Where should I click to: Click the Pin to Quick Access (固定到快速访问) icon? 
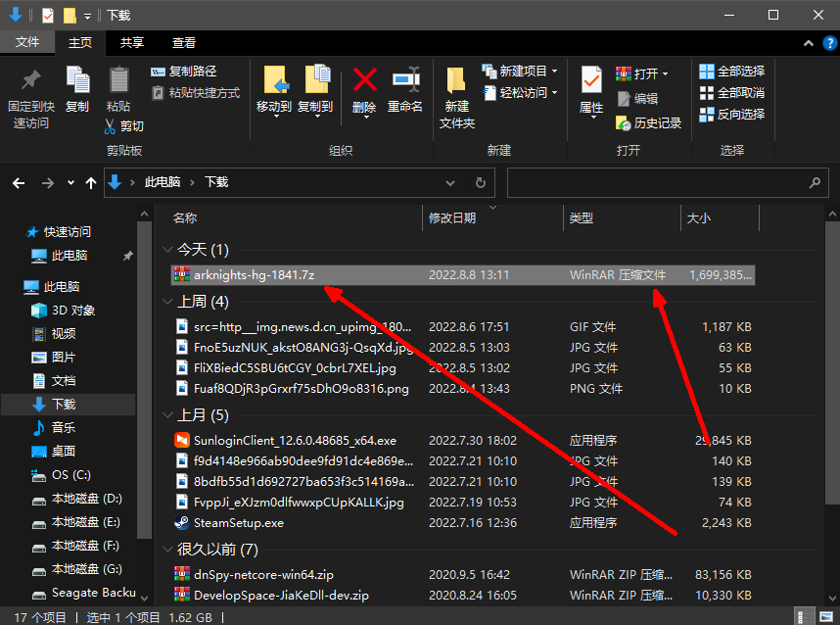pos(31,82)
